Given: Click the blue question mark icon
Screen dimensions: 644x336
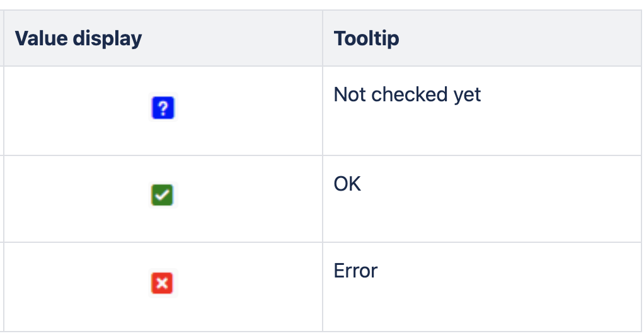Looking at the screenshot, I should tap(163, 108).
